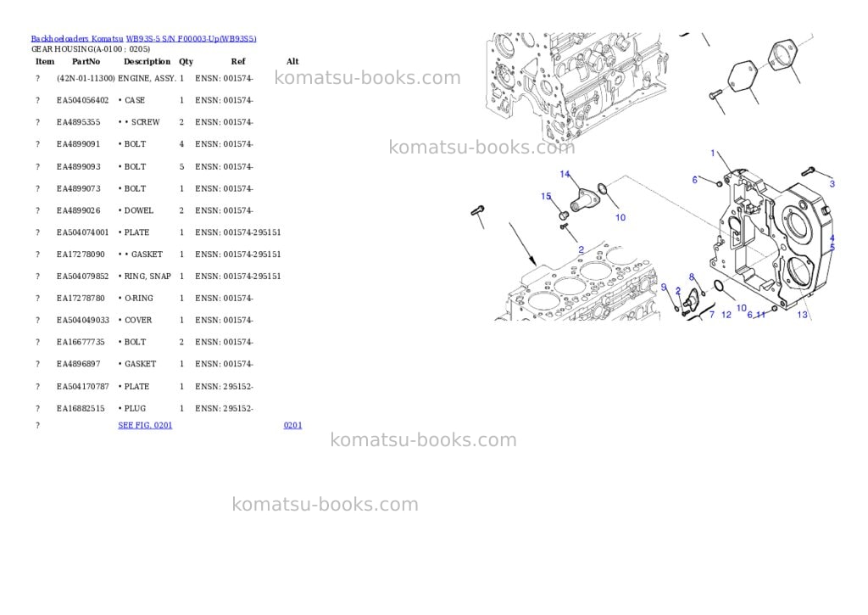
Task: Click callout number 3 in diagram
Action: (832, 184)
